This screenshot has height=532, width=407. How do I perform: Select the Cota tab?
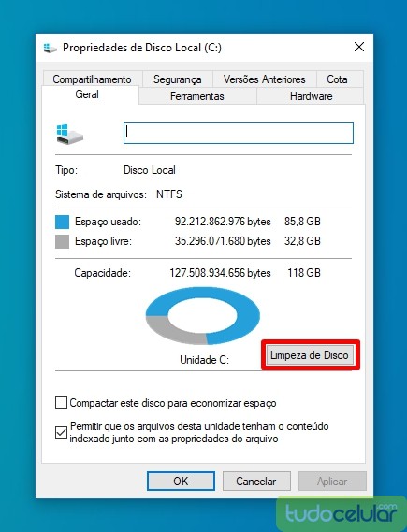(337, 79)
